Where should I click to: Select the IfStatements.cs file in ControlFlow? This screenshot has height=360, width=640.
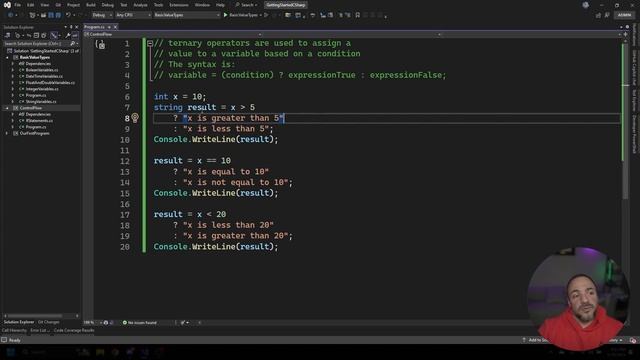[39, 121]
